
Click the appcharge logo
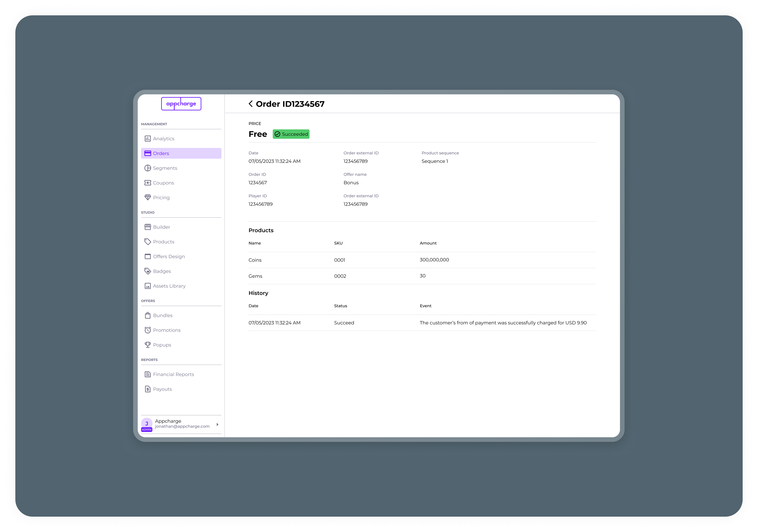pos(181,104)
